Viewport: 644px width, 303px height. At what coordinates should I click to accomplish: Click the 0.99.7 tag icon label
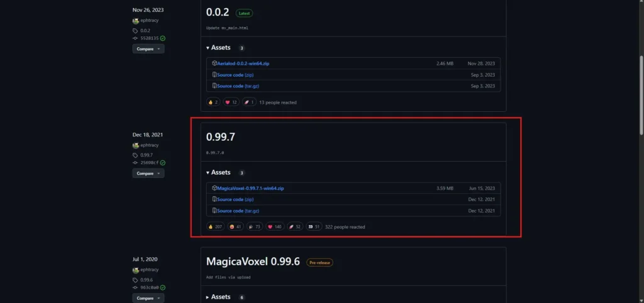click(146, 155)
